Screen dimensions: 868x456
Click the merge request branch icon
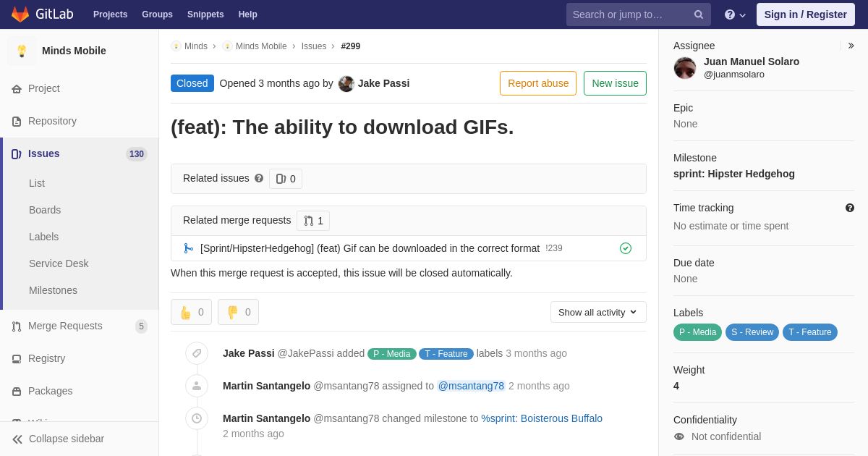click(x=189, y=248)
